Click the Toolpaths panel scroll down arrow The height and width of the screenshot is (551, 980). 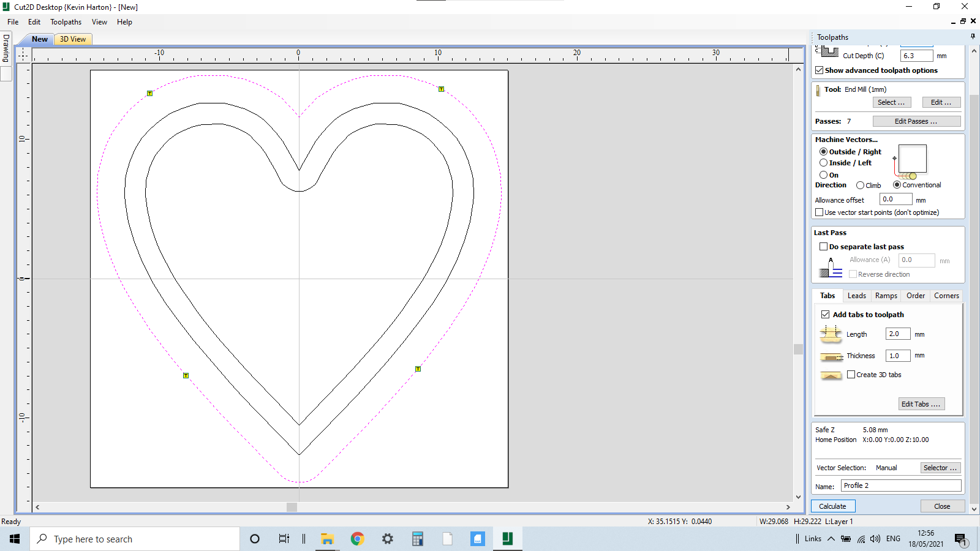tap(974, 509)
